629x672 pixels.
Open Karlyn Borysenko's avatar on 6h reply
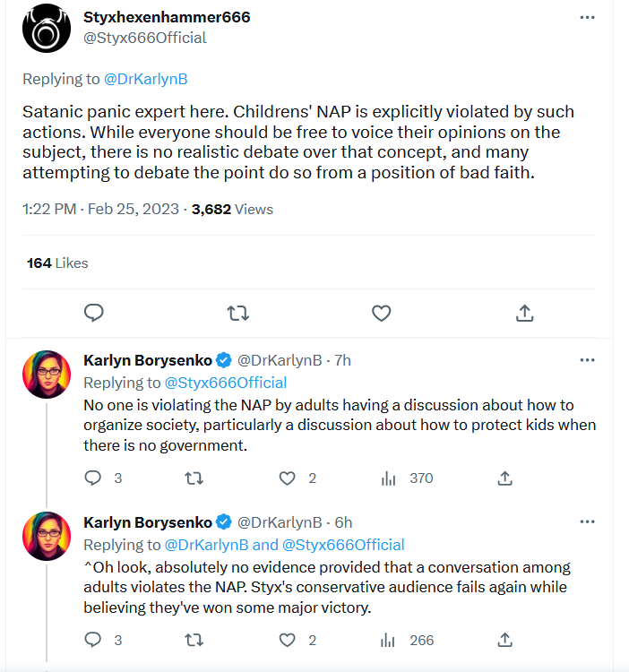point(47,536)
